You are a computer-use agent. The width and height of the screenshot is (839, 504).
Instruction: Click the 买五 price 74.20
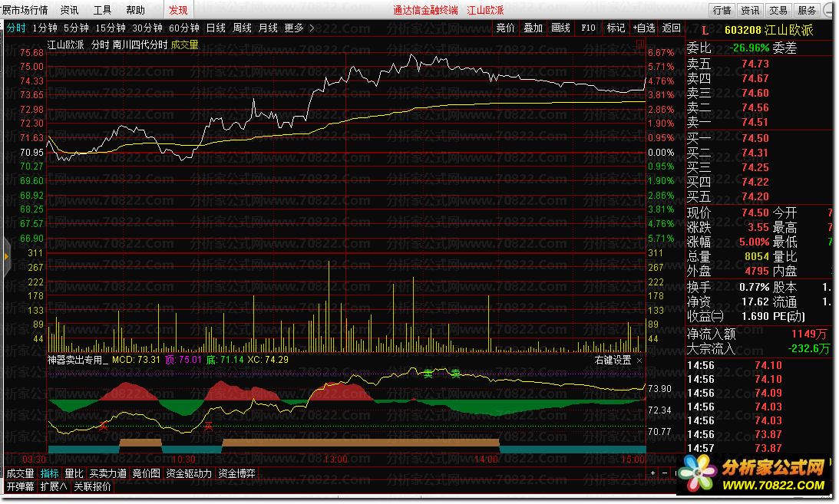pos(755,196)
